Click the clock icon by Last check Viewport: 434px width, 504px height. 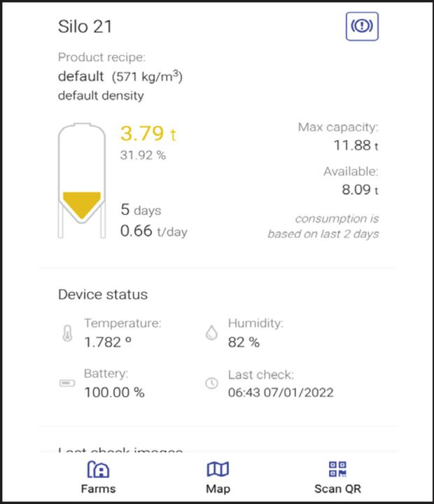coord(211,383)
